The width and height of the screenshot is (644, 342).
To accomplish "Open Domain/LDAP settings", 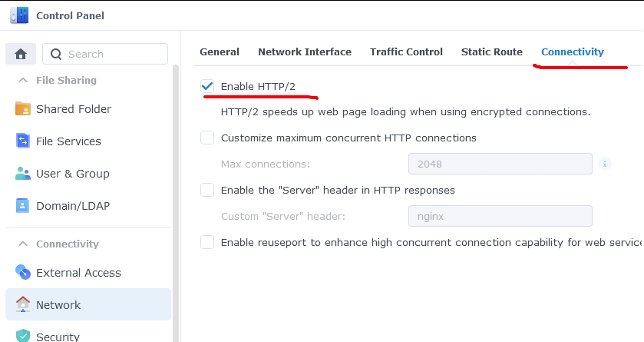I will click(x=71, y=206).
